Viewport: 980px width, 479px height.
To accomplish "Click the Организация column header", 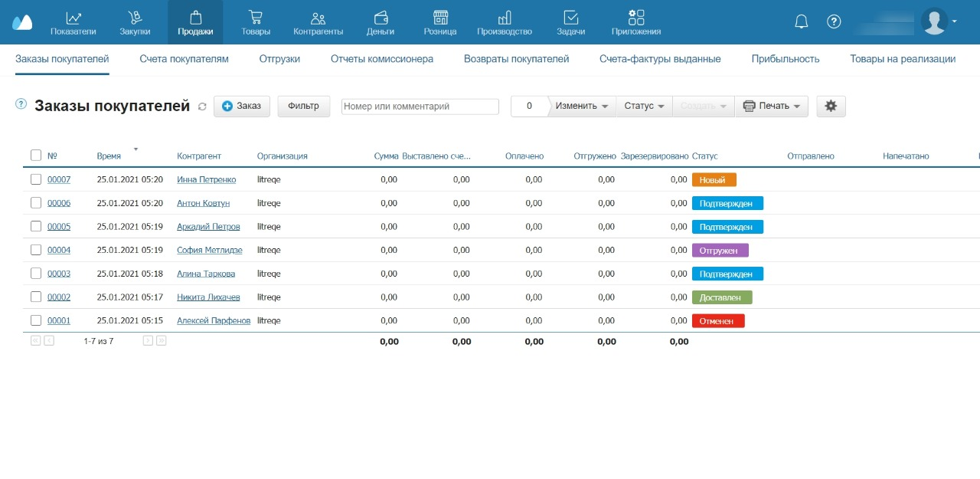I will click(x=283, y=156).
